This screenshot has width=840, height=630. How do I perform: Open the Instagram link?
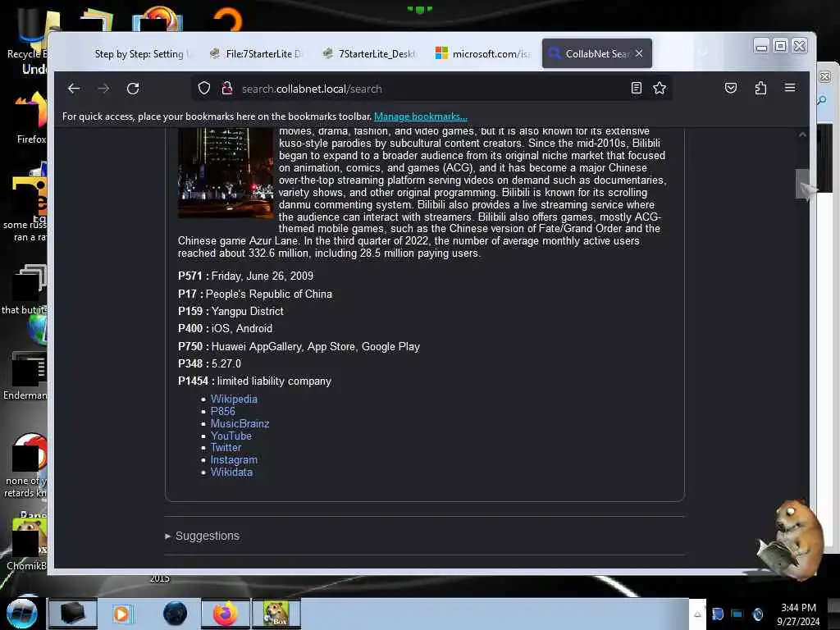click(234, 459)
